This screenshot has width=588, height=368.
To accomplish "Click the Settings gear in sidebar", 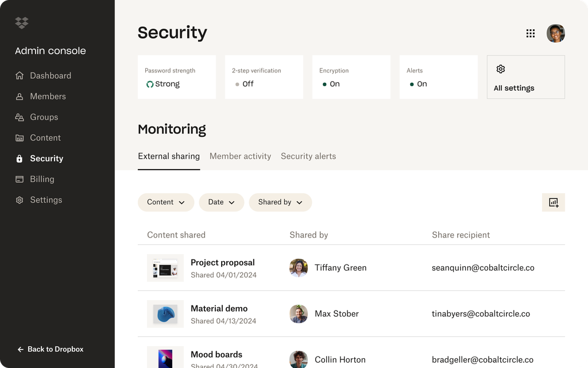I will click(x=20, y=200).
